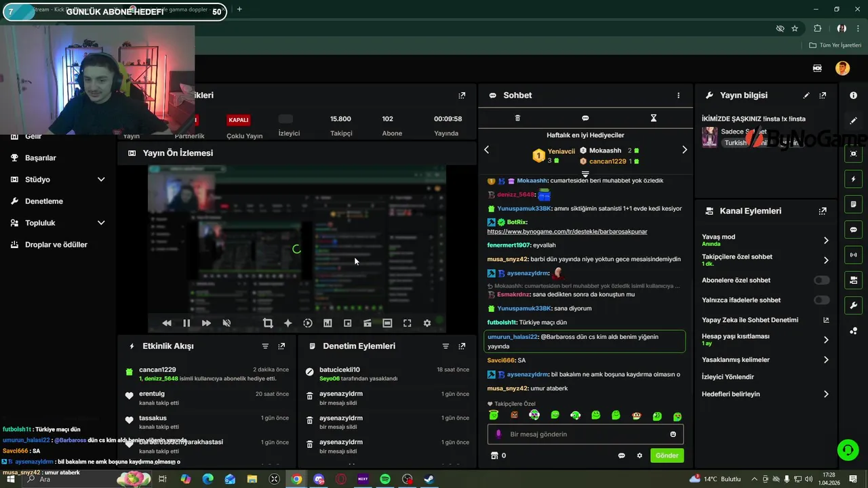Switch preview to theater mode
Image resolution: width=868 pixels, height=488 pixels.
tap(387, 323)
